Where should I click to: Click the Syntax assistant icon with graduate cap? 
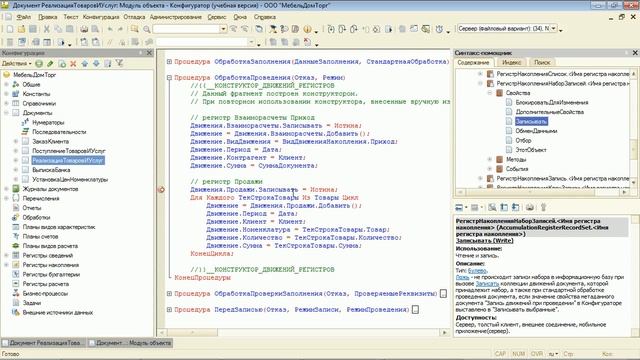click(x=273, y=29)
